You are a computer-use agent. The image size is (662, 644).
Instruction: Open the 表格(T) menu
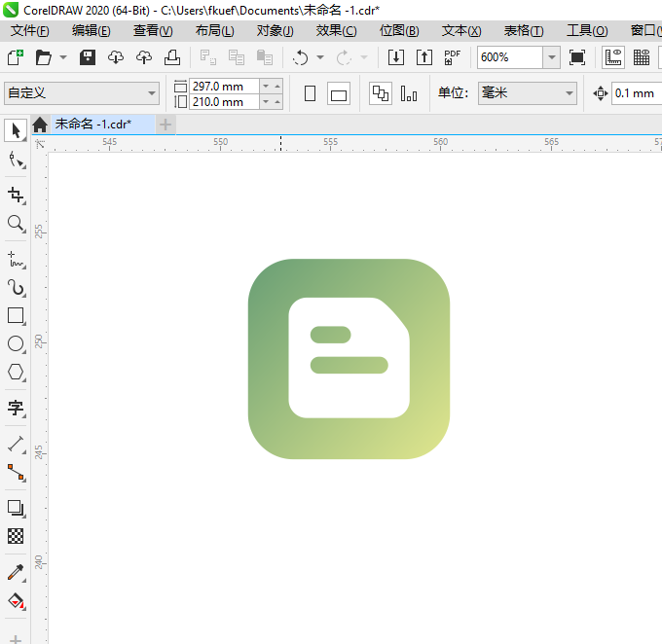[524, 30]
